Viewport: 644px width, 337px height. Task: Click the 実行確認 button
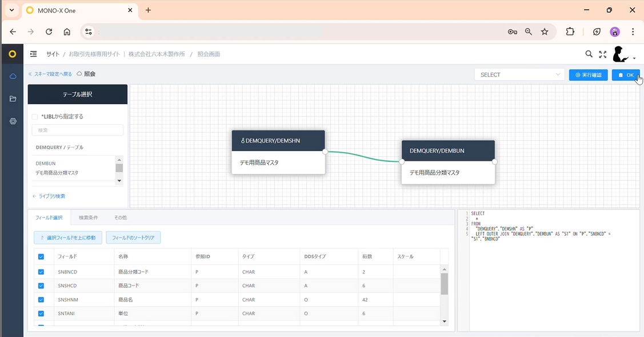pyautogui.click(x=588, y=75)
